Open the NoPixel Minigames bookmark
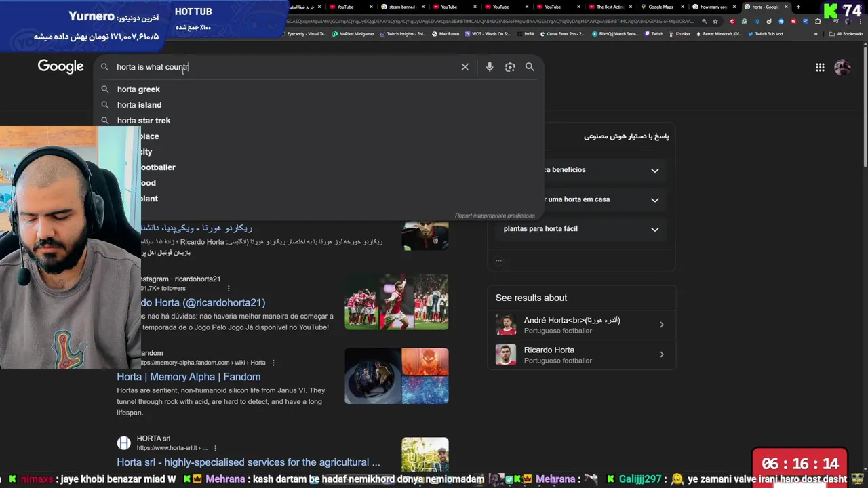The image size is (868, 488). click(x=353, y=34)
